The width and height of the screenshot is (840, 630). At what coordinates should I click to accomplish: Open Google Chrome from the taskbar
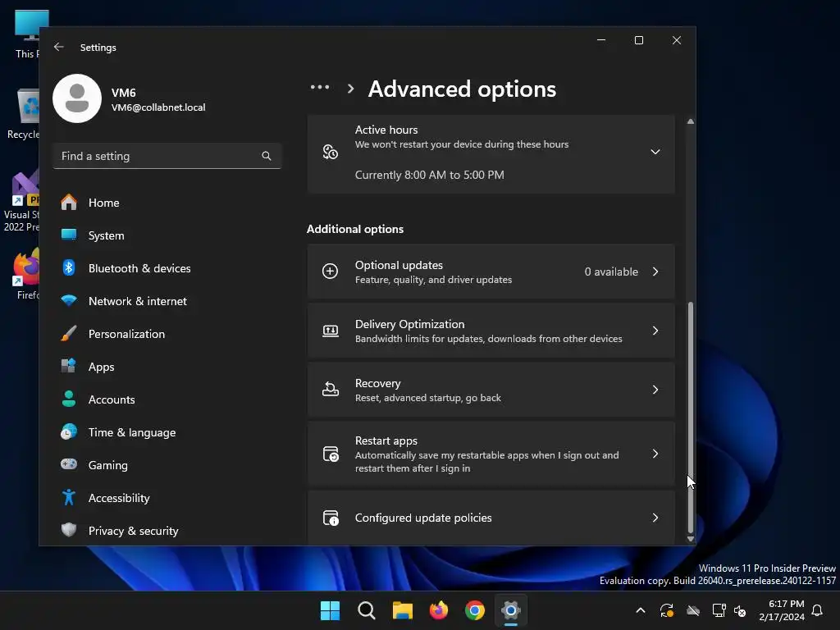[475, 610]
